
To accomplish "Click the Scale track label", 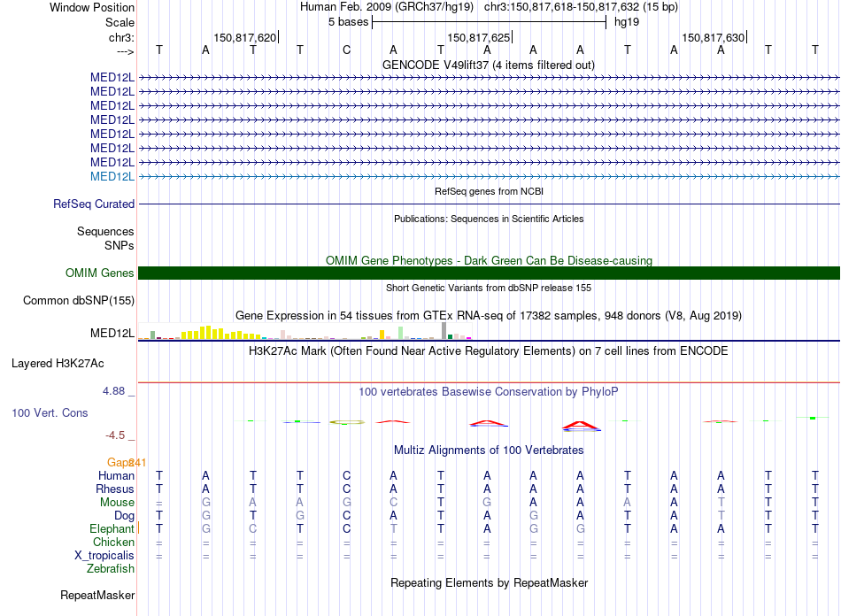I will (120, 22).
